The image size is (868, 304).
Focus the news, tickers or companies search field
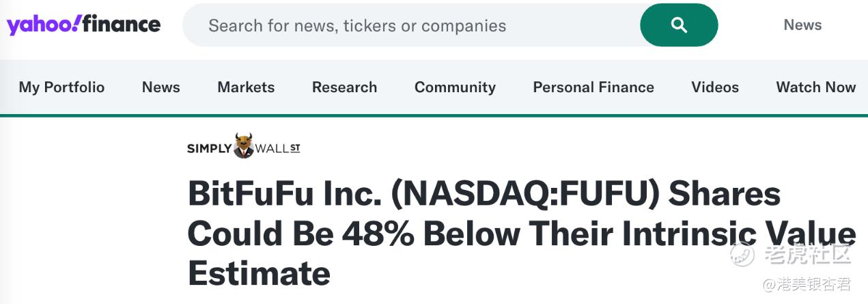(410, 26)
